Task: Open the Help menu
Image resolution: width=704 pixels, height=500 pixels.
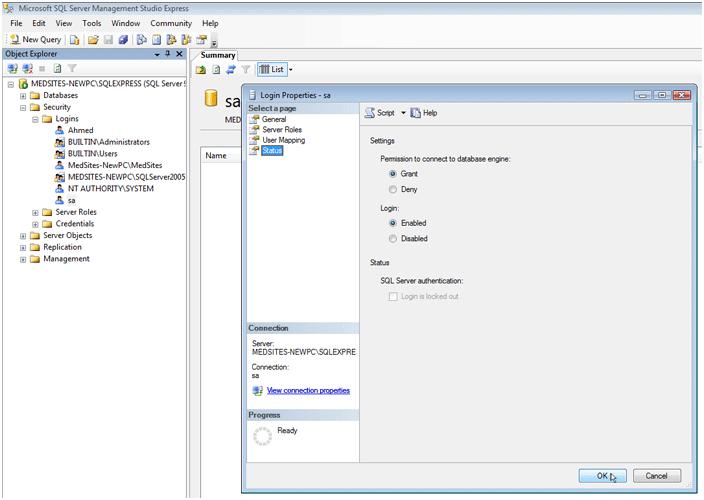Action: tap(210, 23)
